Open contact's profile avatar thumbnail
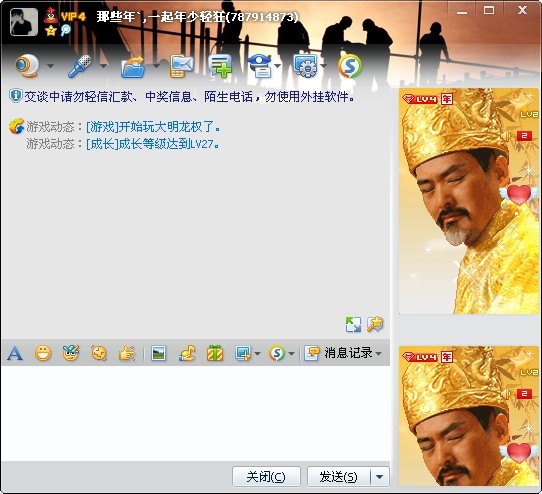 coord(24,22)
